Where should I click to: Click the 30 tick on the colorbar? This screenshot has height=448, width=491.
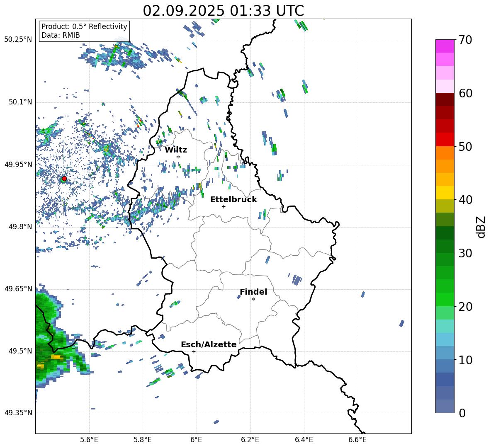click(x=465, y=253)
